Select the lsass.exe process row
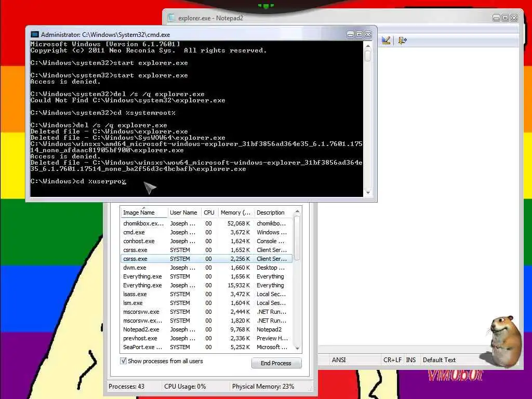 click(x=206, y=294)
